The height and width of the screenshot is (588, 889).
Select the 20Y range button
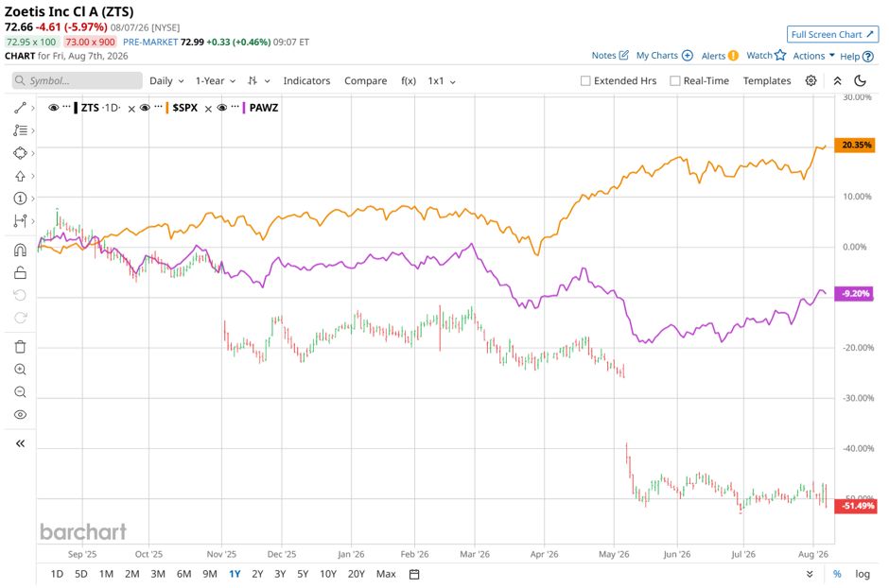[356, 574]
